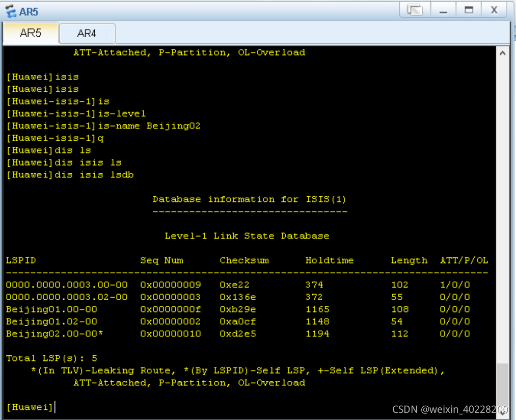Click sequence number 0x00000010
Screen dimensions: 516x420
coord(171,333)
